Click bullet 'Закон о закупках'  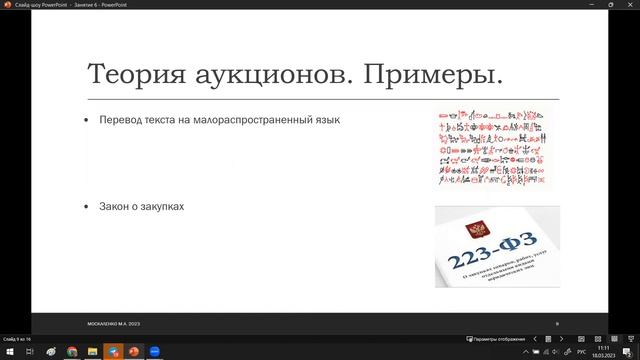[142, 207]
